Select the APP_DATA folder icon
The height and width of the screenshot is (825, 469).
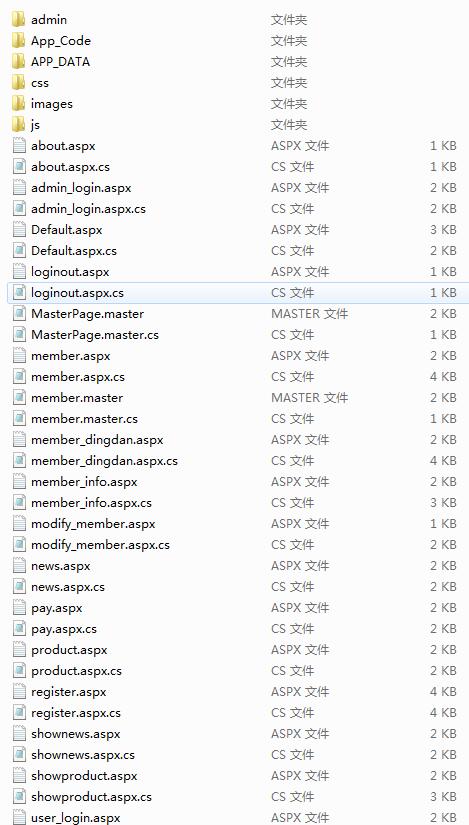[x=18, y=62]
